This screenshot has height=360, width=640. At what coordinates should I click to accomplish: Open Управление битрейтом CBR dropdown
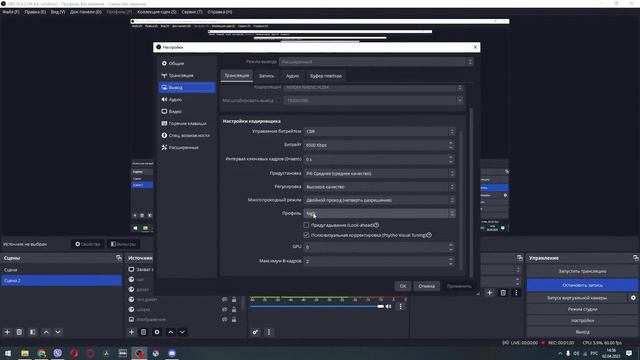coord(379,131)
